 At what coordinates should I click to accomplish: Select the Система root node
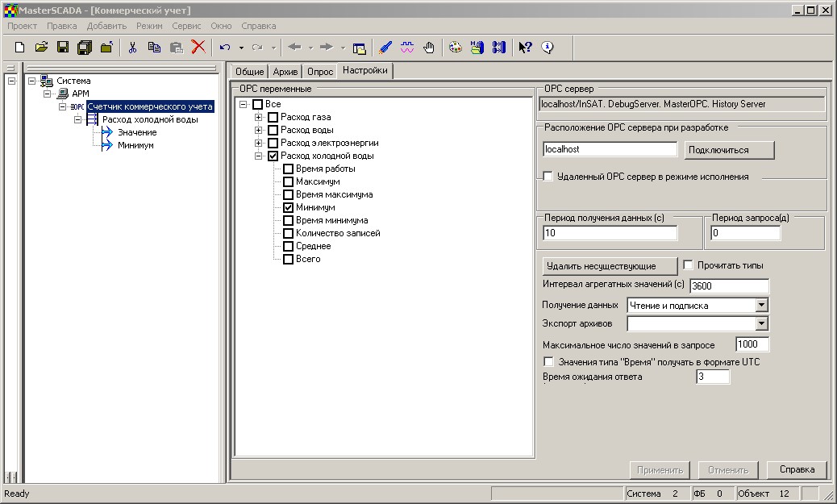click(x=73, y=81)
